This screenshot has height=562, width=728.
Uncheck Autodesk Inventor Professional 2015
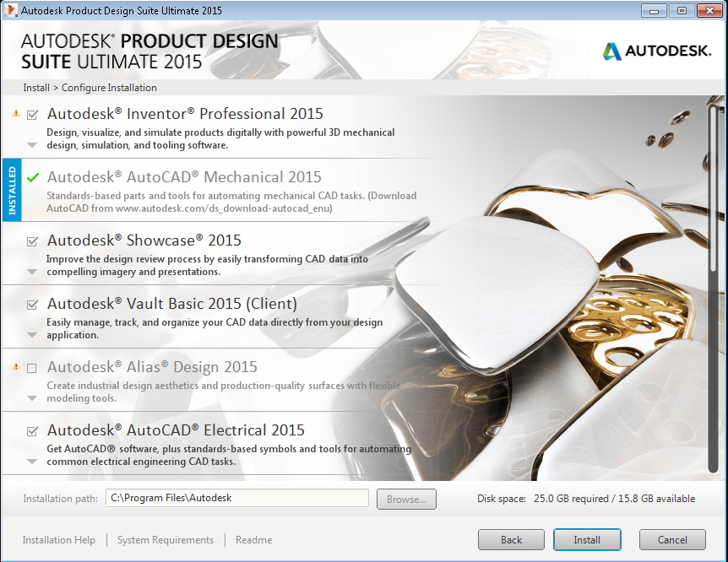(x=32, y=114)
